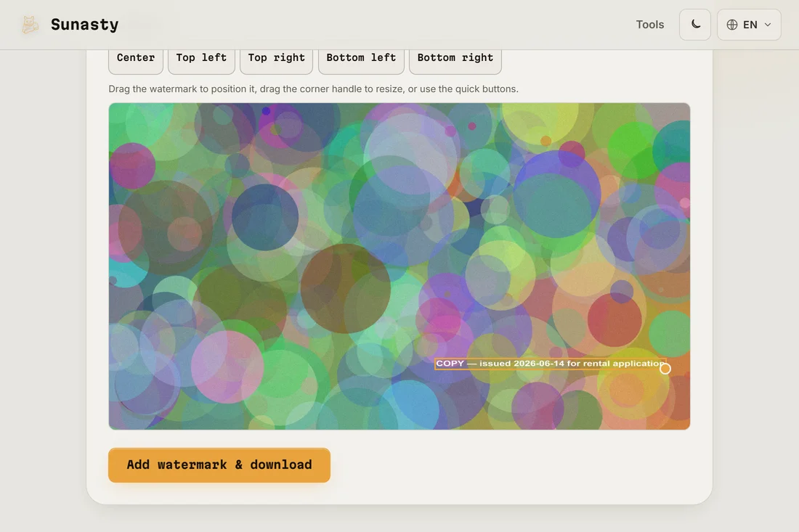
Task: Click Add watermark & download
Action: click(x=219, y=465)
